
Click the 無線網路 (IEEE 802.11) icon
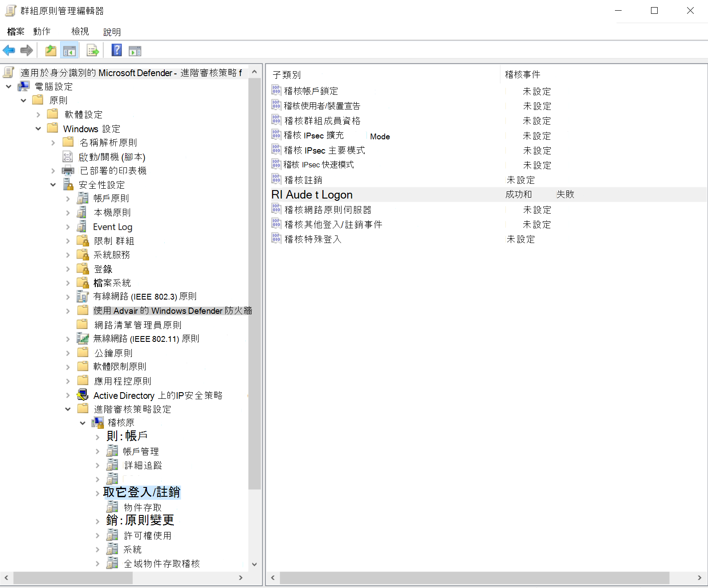[x=82, y=338]
